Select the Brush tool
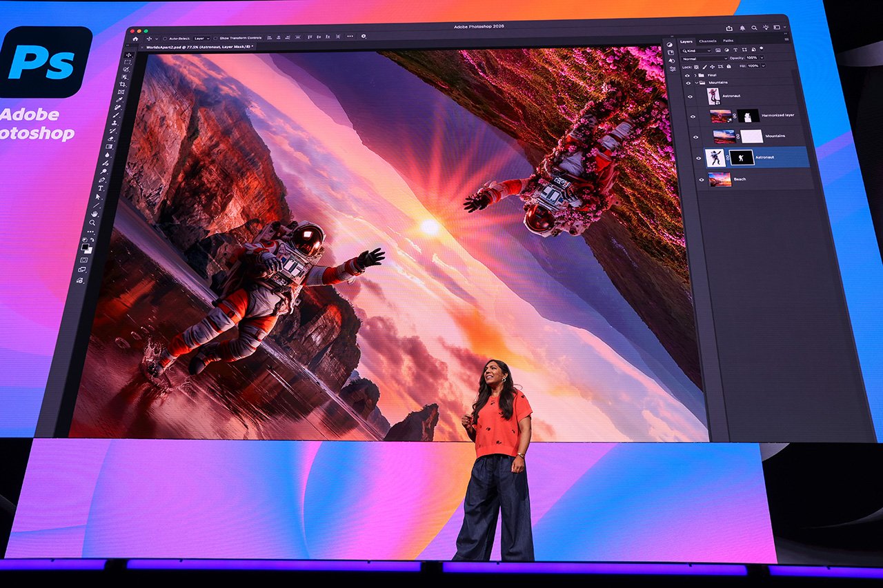Image resolution: width=883 pixels, height=588 pixels. tap(115, 115)
